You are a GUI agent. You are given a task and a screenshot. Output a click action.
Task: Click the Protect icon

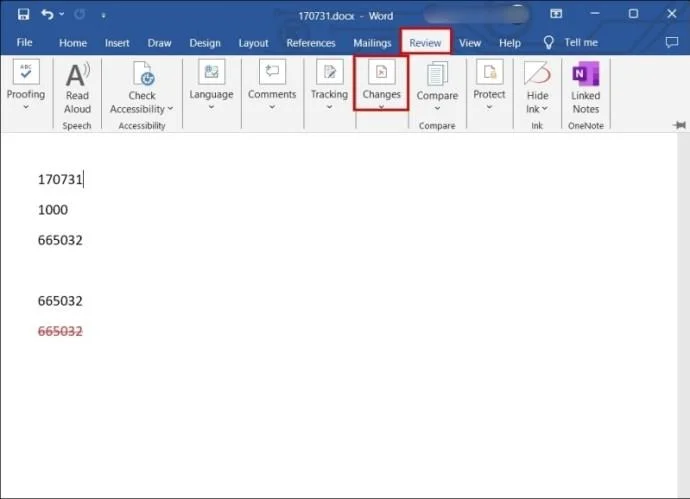(489, 71)
